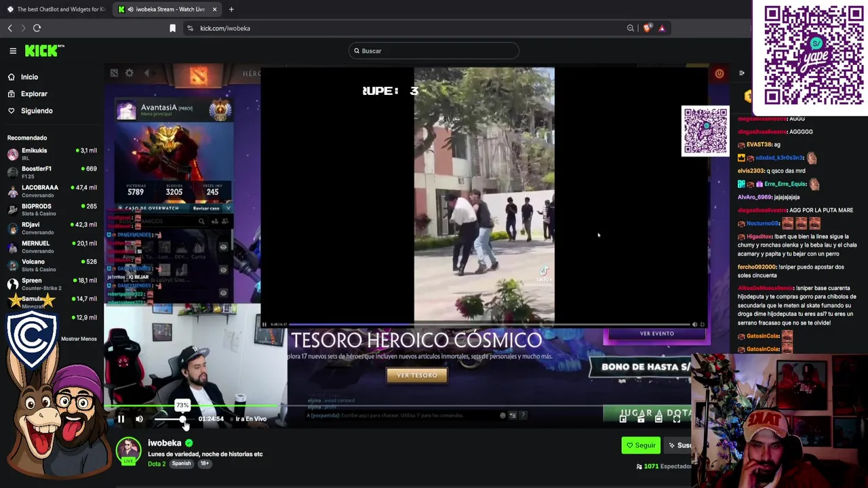Open Brave Shields lion icon
The height and width of the screenshot is (488, 868).
tap(647, 28)
